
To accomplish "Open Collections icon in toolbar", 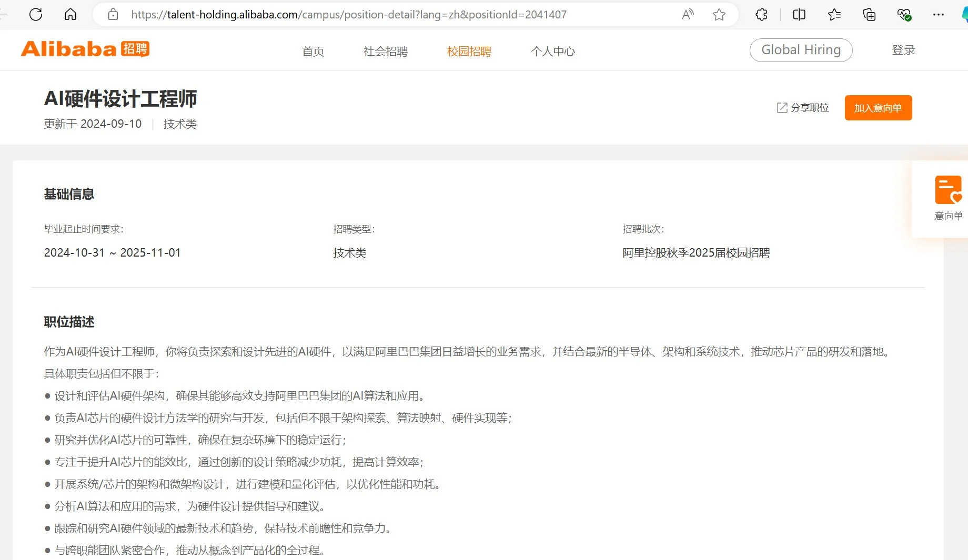I will click(869, 15).
